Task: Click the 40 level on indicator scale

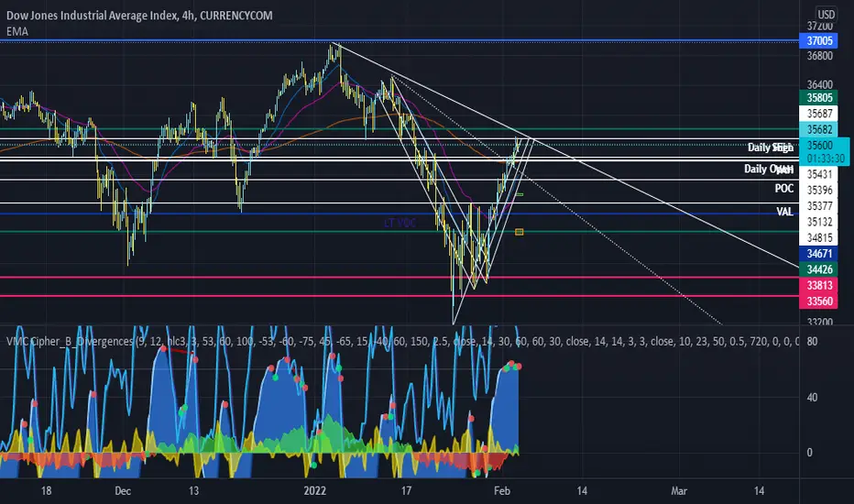Action: click(812, 397)
